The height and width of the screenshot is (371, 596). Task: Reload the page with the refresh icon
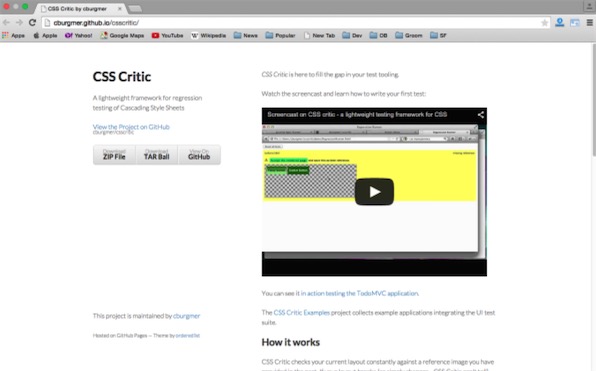[32, 23]
